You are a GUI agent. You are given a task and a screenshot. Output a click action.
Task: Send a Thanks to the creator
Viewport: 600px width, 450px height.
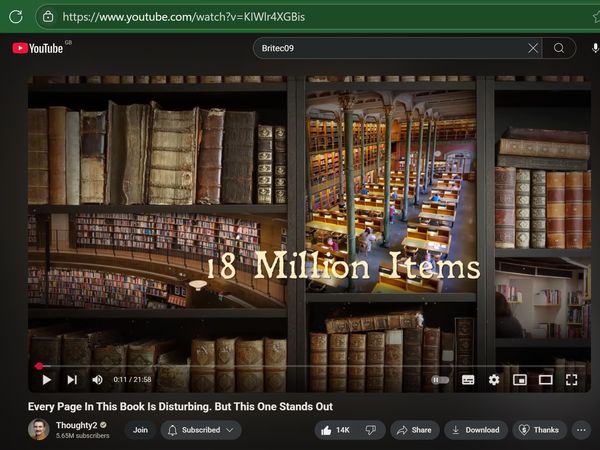click(539, 430)
